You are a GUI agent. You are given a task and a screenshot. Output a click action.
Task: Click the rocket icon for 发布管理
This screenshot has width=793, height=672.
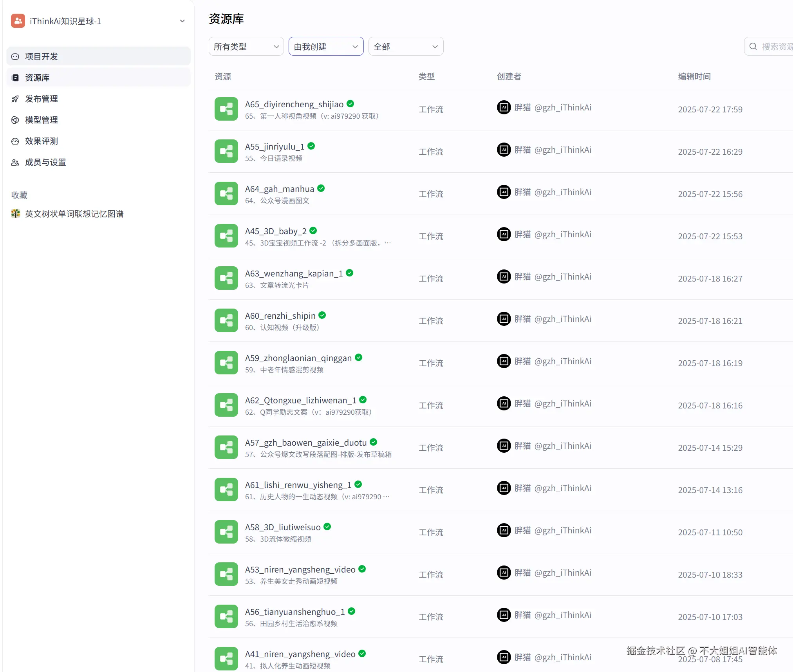15,99
